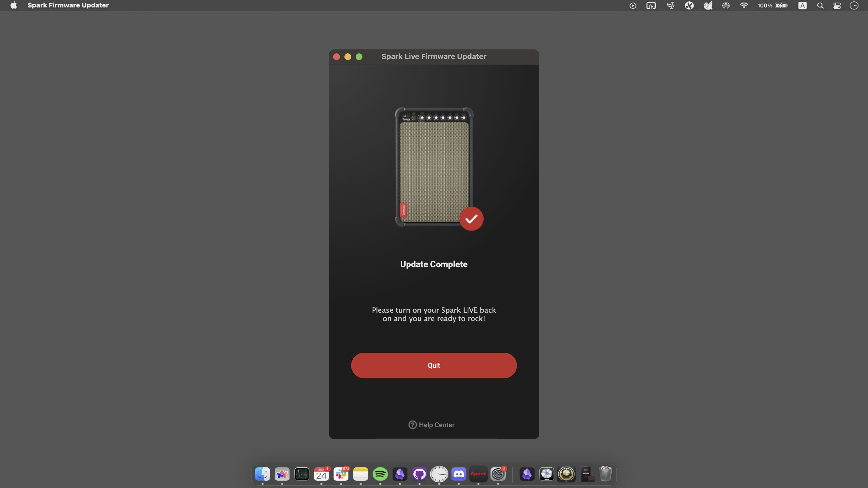The image size is (868, 488).
Task: Open the Clock app in the Dock
Action: click(x=439, y=474)
